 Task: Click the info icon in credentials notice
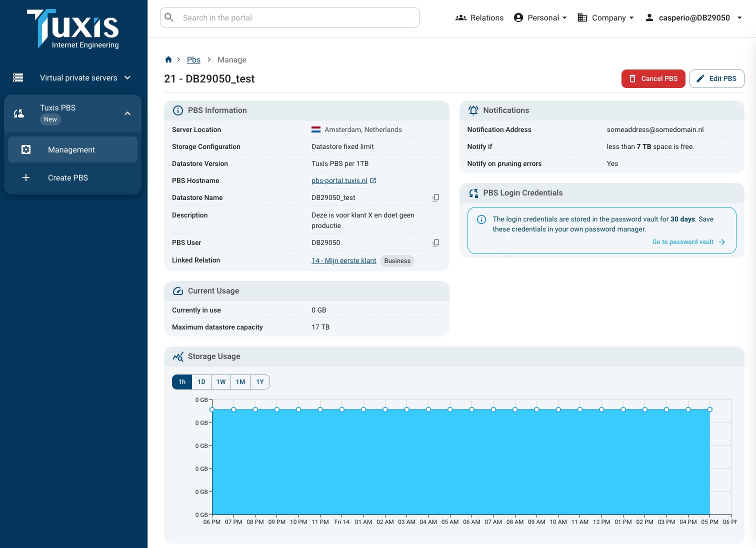[x=481, y=219]
